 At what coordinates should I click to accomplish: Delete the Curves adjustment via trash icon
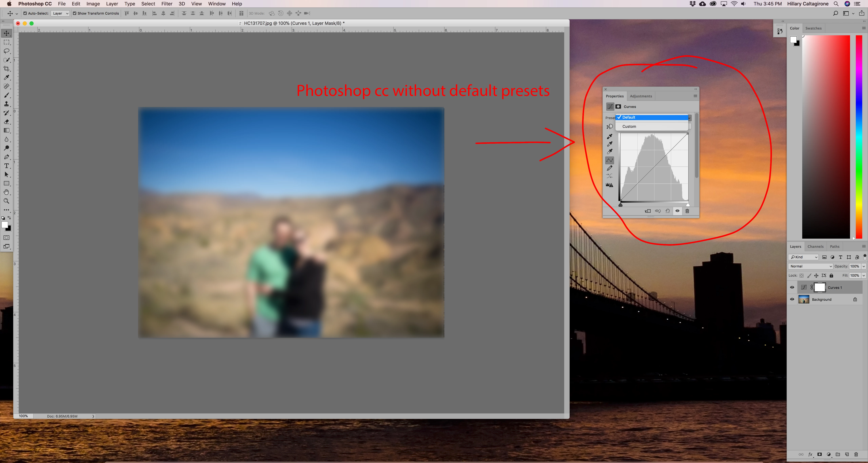coord(687,211)
